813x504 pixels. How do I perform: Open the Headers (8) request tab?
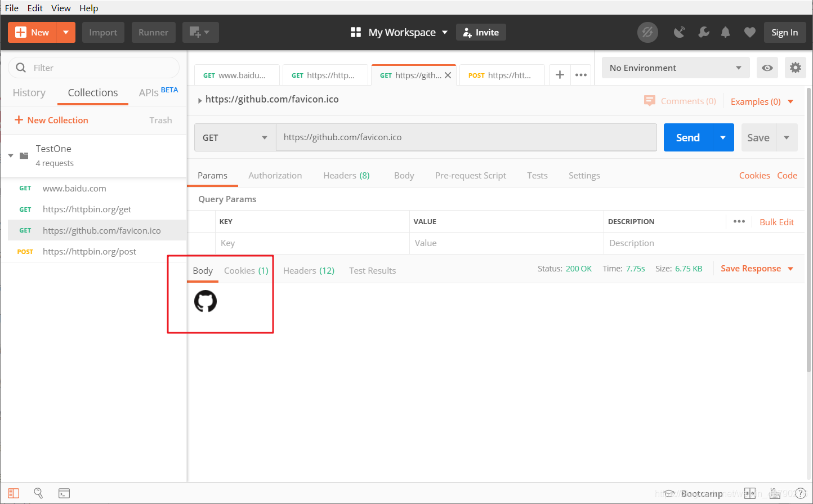click(346, 176)
